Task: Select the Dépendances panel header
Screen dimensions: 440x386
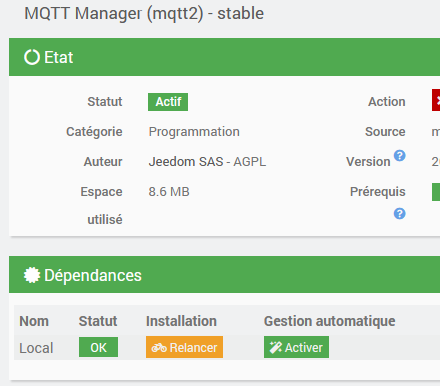Action: (224, 275)
